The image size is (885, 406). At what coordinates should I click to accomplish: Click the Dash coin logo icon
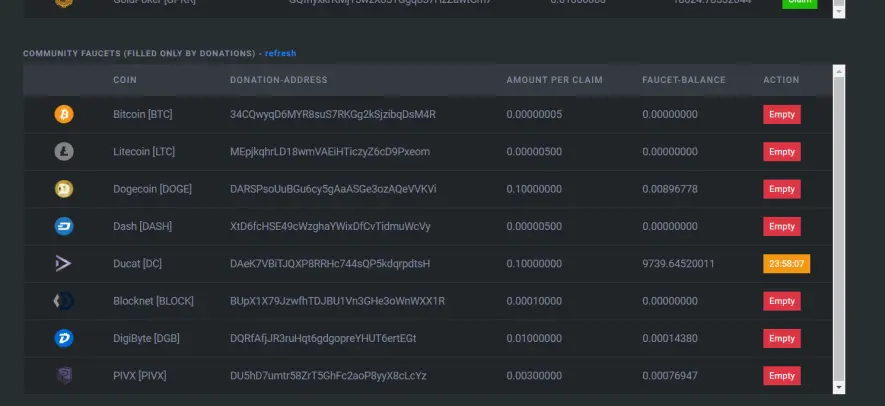(64, 226)
